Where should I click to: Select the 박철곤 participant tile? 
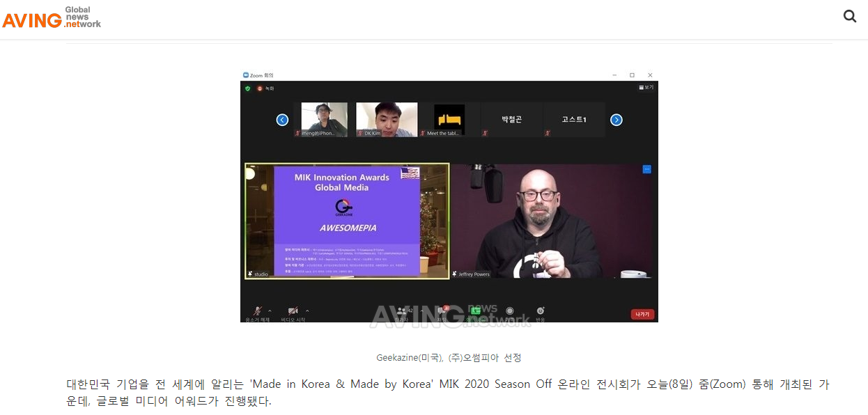click(x=511, y=120)
